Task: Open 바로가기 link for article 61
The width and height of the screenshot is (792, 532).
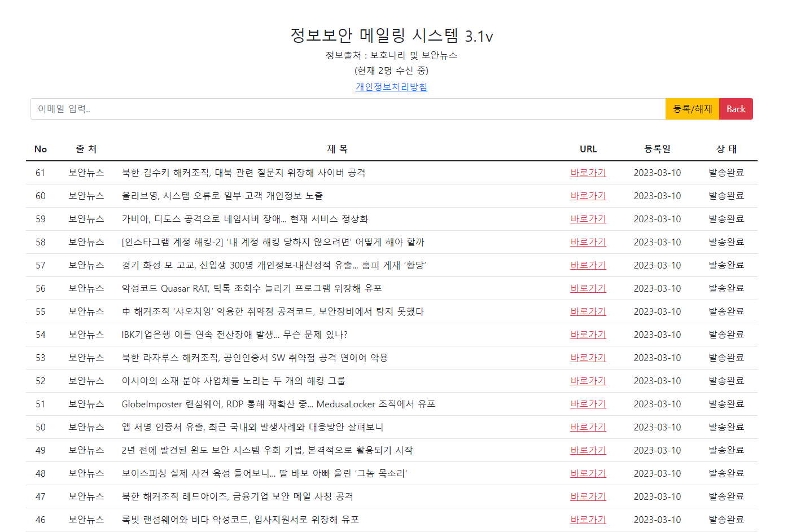Action: coord(588,173)
